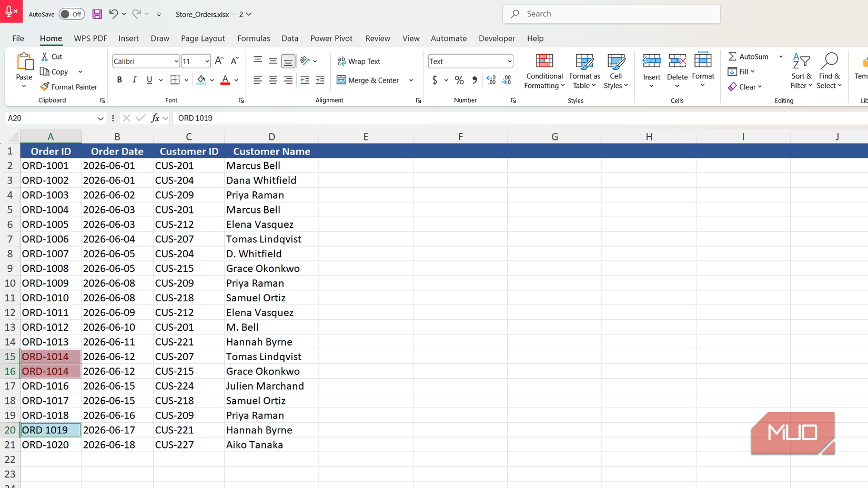Open the font size 11 dropdown
868x488 pixels.
pyautogui.click(x=207, y=62)
